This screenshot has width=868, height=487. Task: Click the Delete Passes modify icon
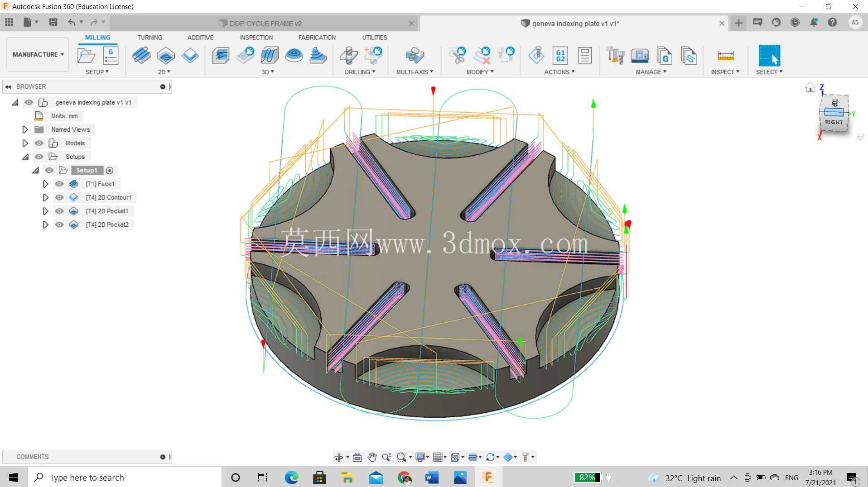point(482,56)
